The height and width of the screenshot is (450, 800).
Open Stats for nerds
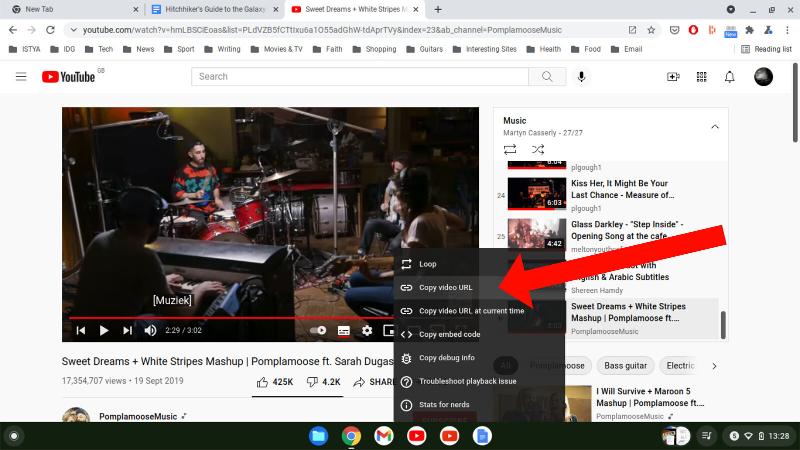tap(479, 405)
